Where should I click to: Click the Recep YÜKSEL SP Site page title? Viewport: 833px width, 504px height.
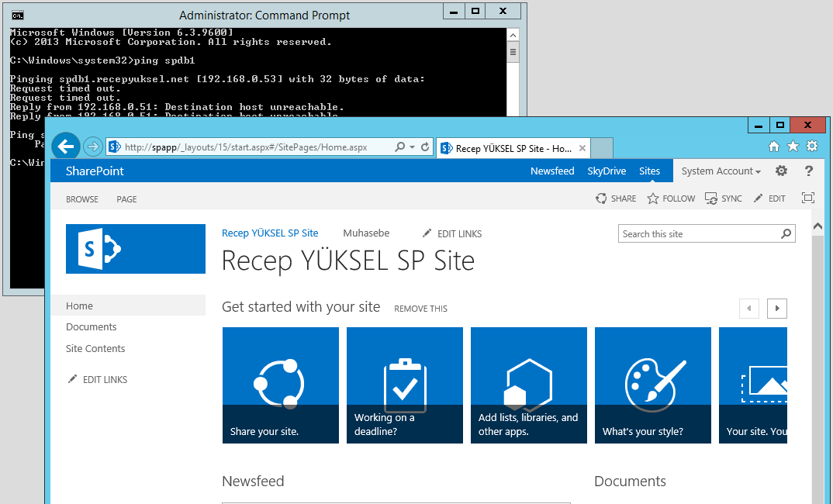(348, 261)
